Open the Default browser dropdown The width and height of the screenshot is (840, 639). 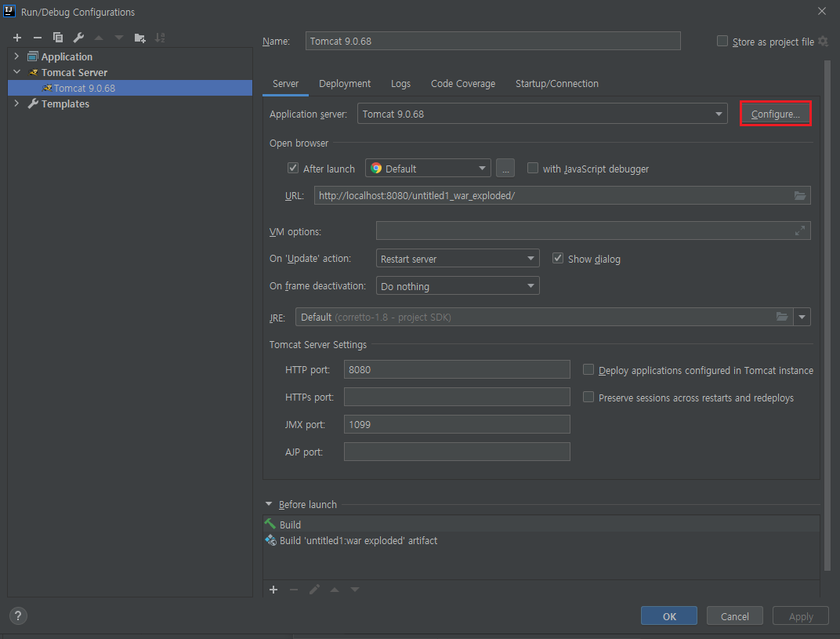pos(428,169)
